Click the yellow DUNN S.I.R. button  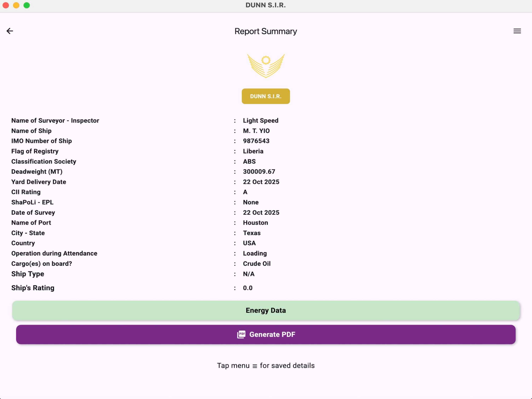pos(266,96)
